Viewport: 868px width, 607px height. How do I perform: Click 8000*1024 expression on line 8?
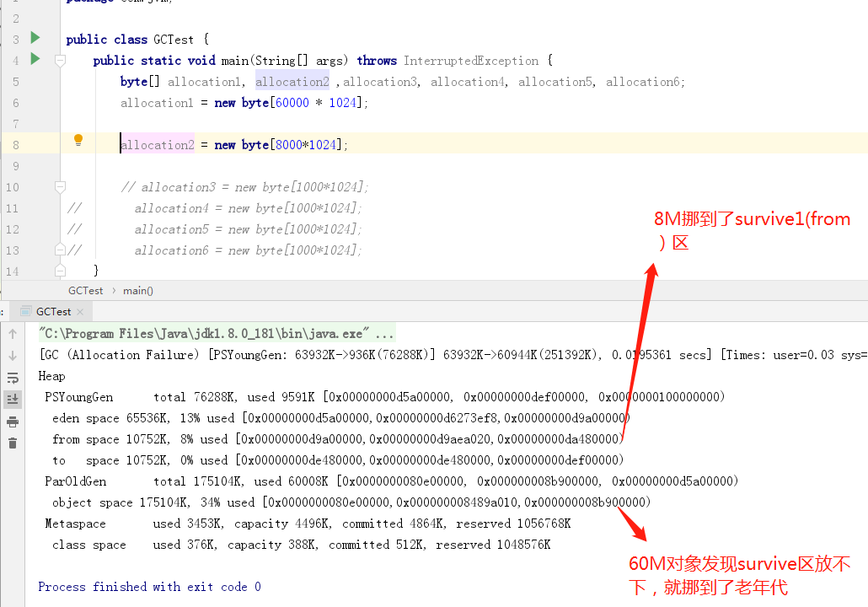tap(306, 145)
